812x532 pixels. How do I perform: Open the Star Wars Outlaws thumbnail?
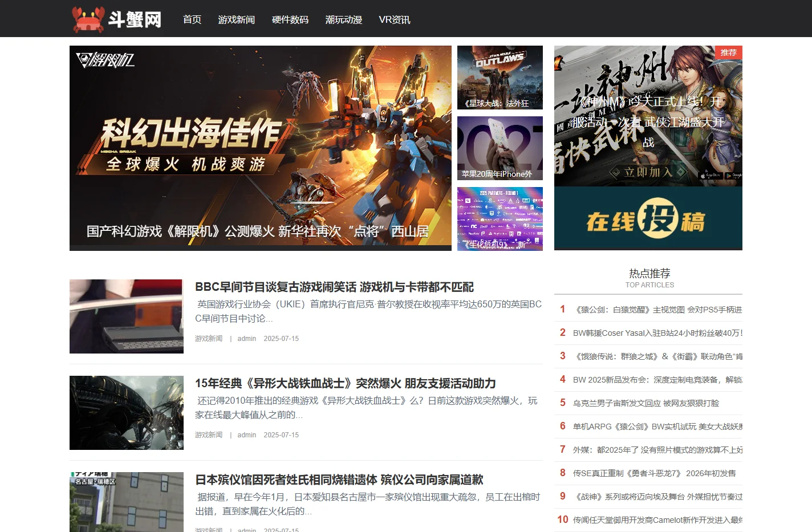coord(500,78)
